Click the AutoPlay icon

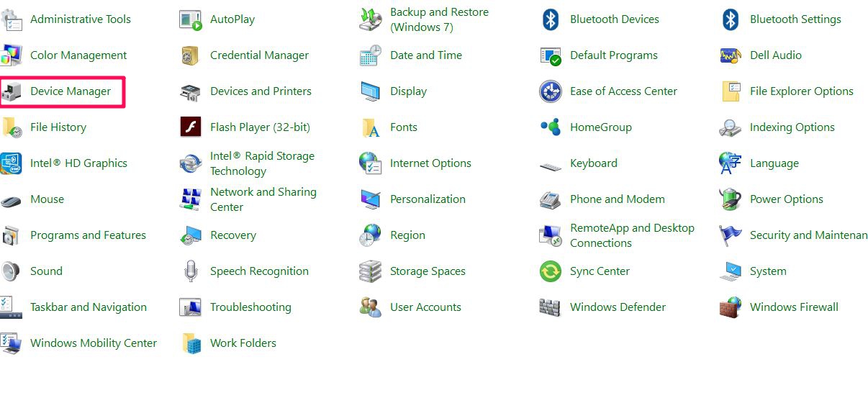pos(191,19)
